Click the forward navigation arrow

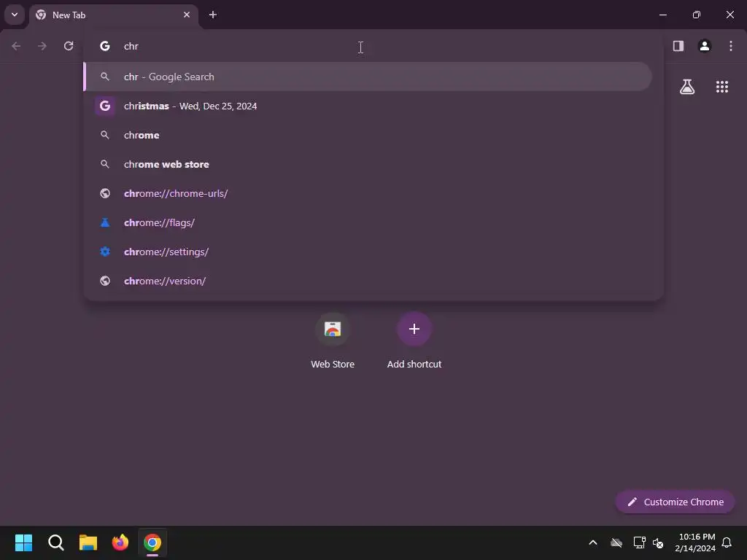point(42,46)
